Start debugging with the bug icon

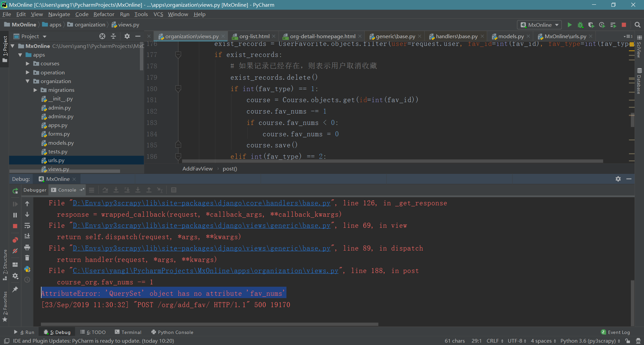click(581, 25)
